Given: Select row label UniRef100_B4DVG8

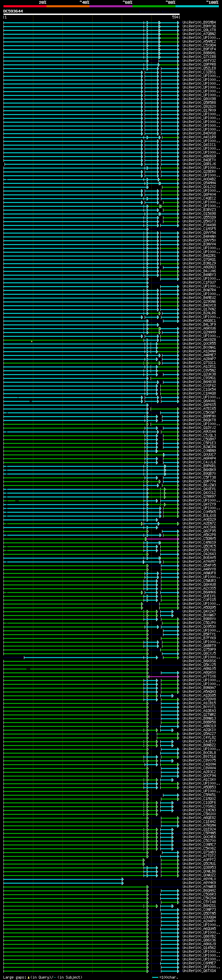Looking at the screenshot, I should pyautogui.click(x=199, y=133).
